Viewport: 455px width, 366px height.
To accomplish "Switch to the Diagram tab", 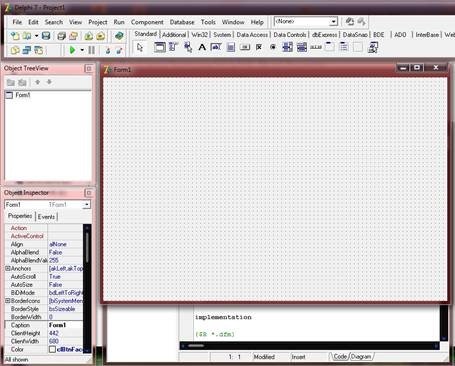I will 361,357.
